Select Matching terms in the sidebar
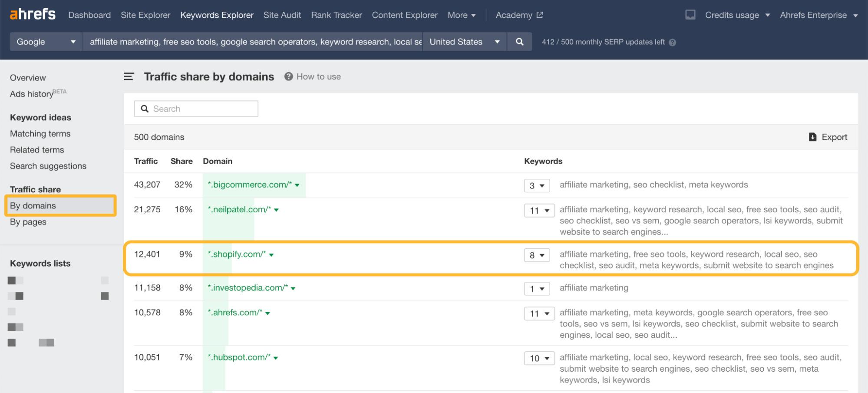This screenshot has width=868, height=393. (x=40, y=134)
